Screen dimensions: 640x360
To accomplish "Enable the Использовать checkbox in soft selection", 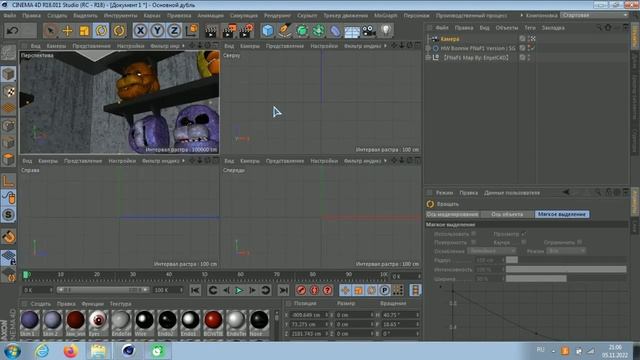I will click(x=473, y=233).
